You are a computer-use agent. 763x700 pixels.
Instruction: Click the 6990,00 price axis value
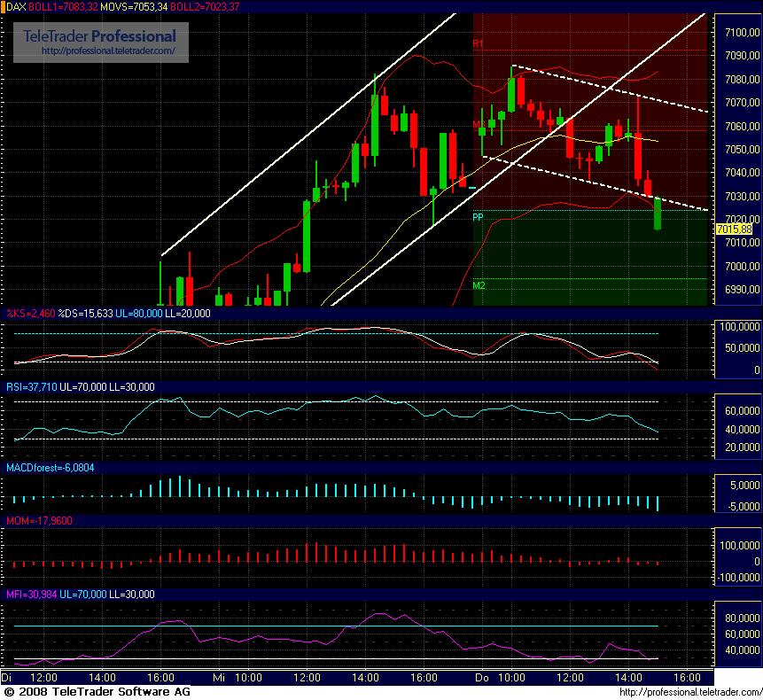742,290
